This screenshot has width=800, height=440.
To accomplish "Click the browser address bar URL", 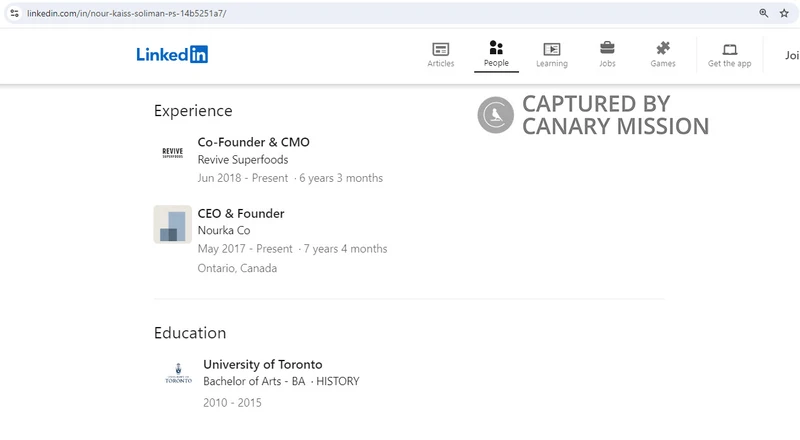I will (127, 13).
